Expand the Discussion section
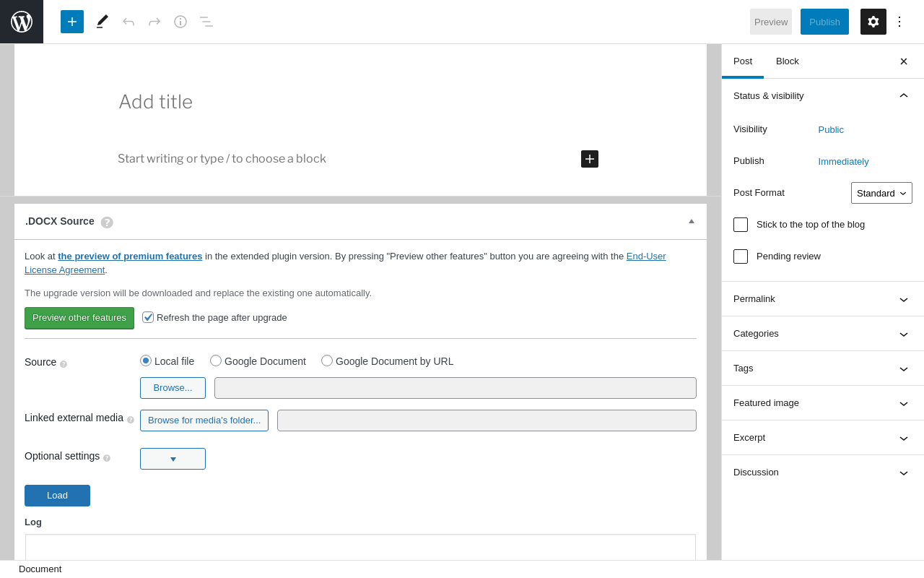The height and width of the screenshot is (578, 924). [x=823, y=473]
